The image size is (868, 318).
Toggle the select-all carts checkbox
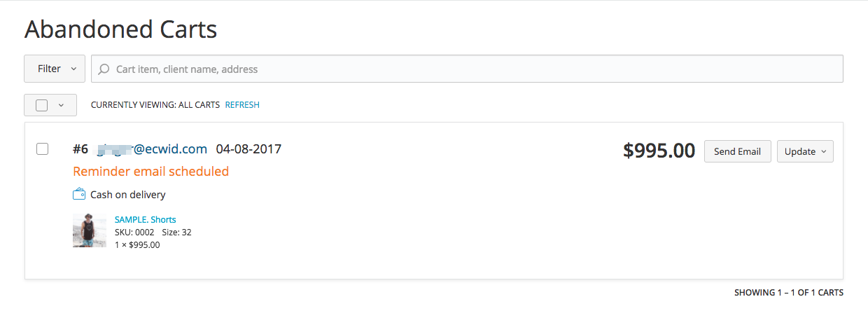pyautogui.click(x=41, y=105)
